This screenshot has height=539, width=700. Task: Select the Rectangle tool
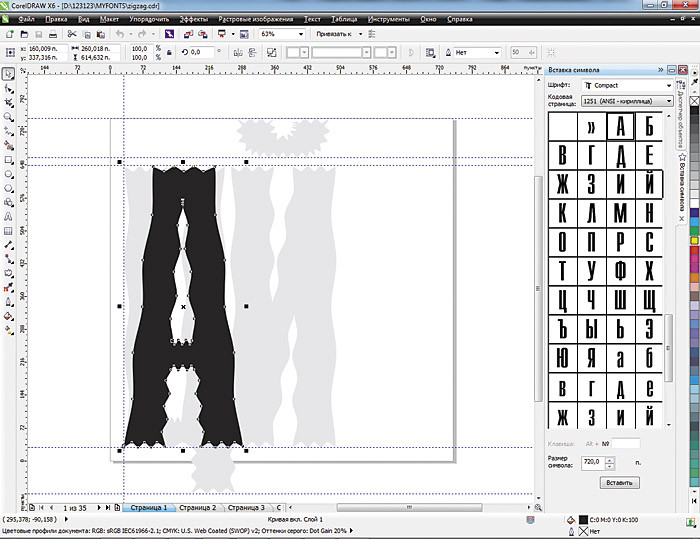click(x=8, y=160)
